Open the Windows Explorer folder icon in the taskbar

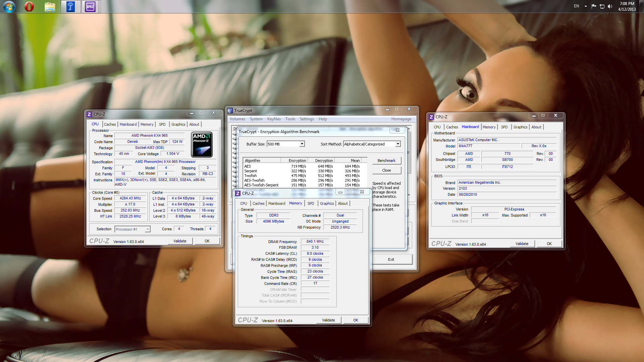pyautogui.click(x=50, y=7)
